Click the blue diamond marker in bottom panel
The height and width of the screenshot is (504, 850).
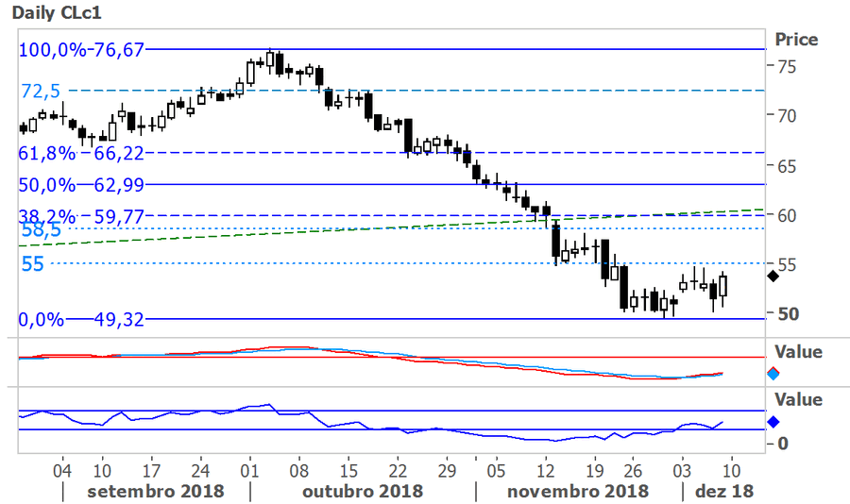772,422
